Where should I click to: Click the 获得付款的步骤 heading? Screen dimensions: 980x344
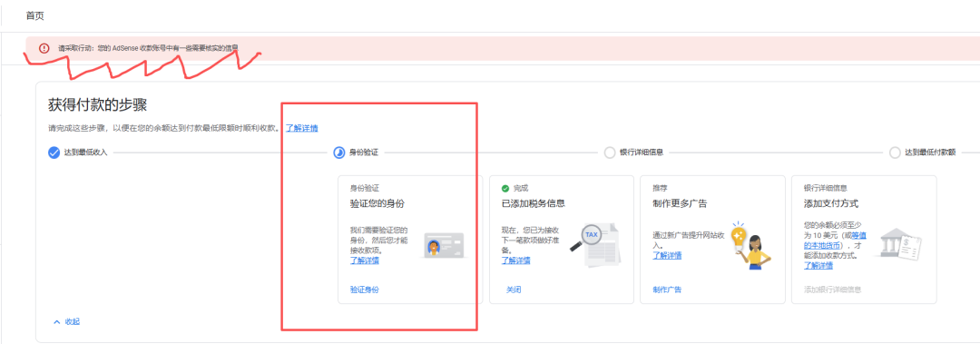[x=97, y=104]
